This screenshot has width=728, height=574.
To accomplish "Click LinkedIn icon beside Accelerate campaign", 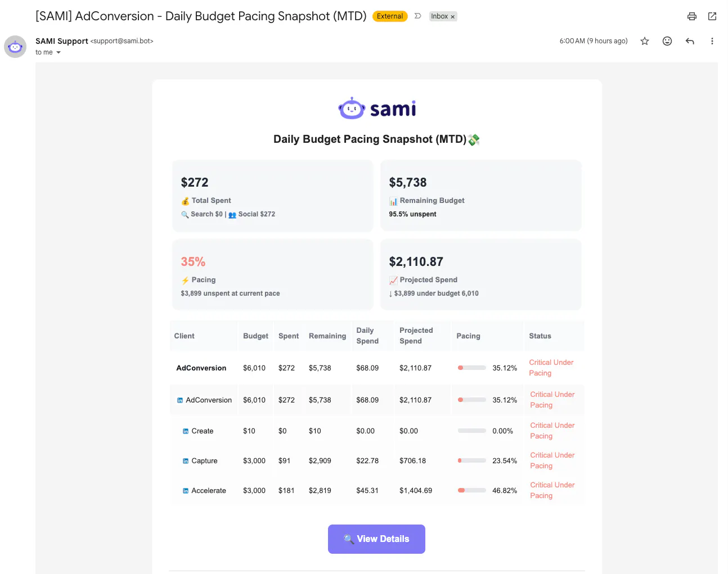I will (x=186, y=491).
